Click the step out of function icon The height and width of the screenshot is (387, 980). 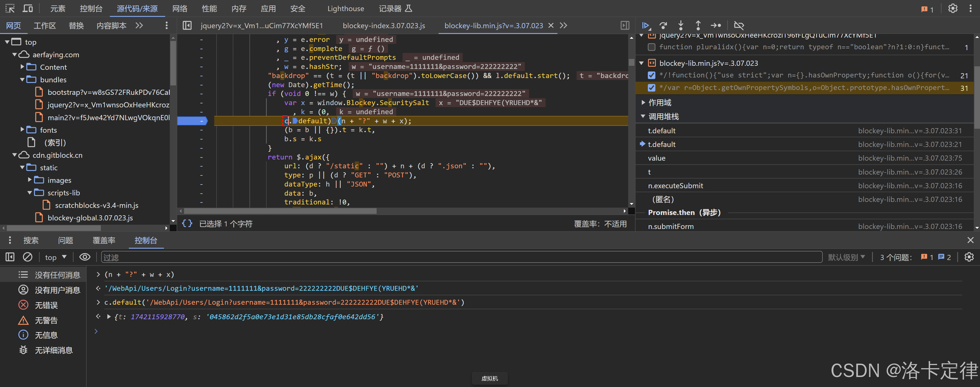tap(698, 25)
